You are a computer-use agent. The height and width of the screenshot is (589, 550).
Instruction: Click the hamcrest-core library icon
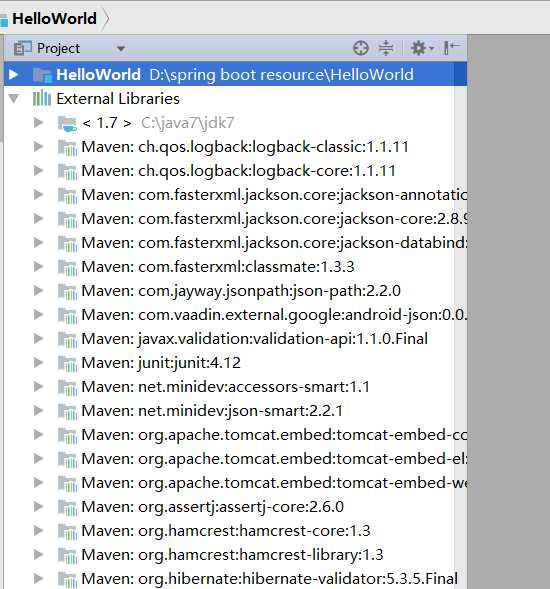point(67,532)
